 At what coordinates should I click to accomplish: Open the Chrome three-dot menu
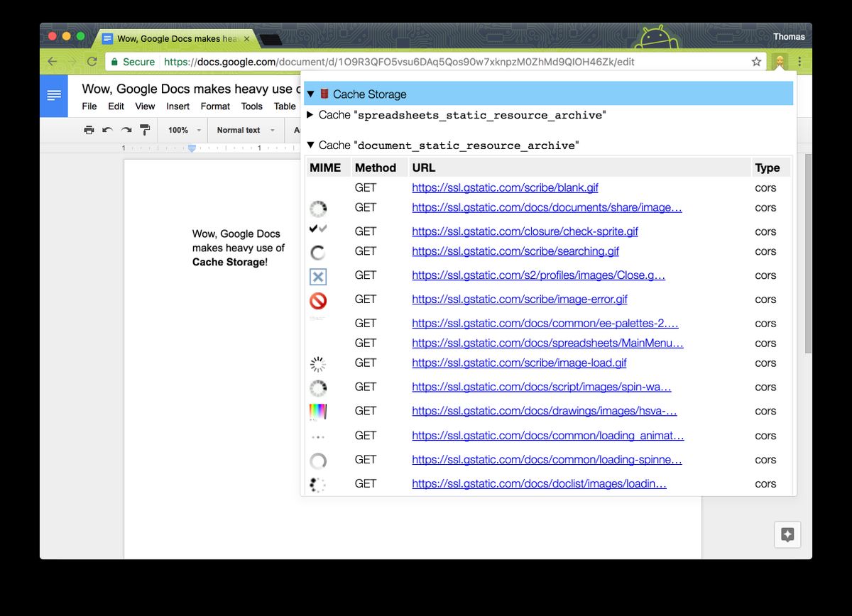click(800, 62)
